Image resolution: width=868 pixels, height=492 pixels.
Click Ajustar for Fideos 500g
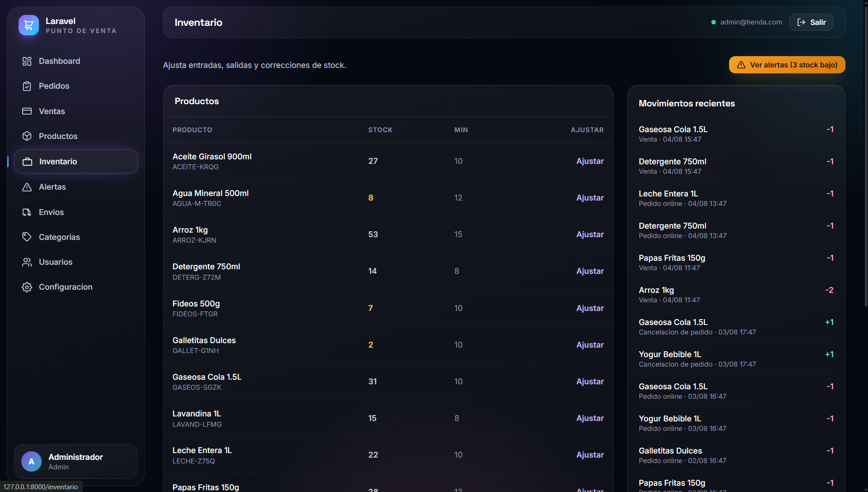[590, 308]
